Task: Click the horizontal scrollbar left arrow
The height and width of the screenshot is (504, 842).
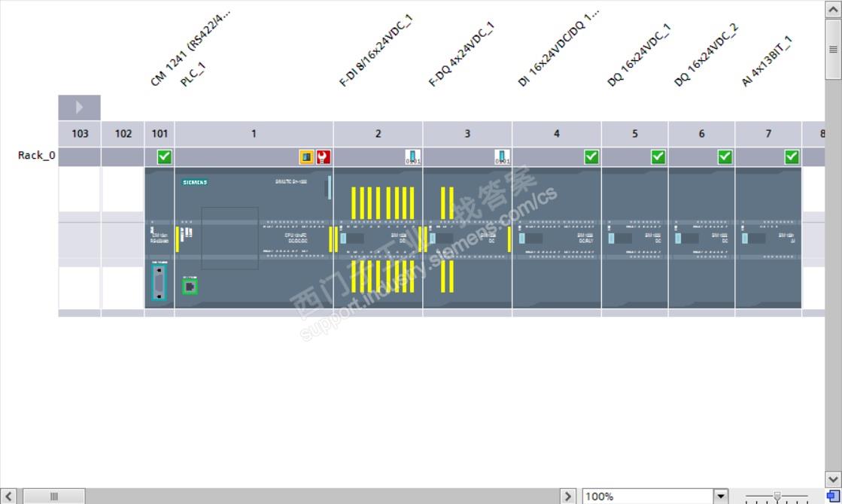Action: [8, 496]
